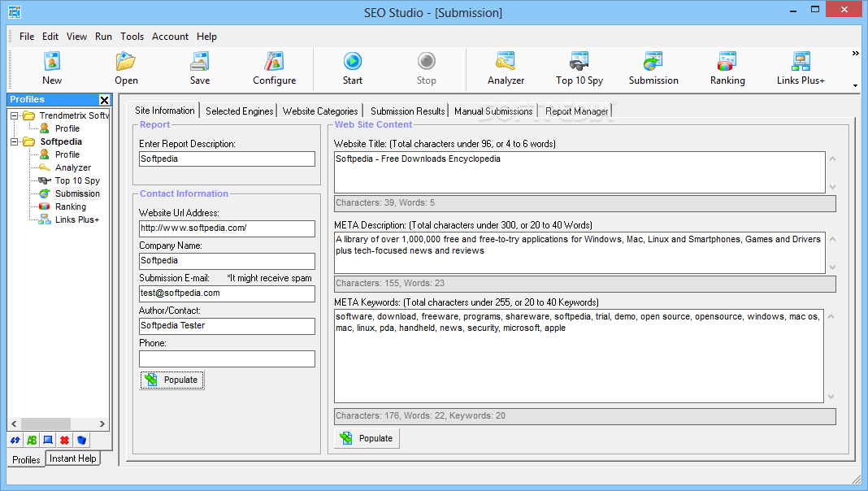868x491 pixels.
Task: Click the Start play button
Action: coord(353,68)
